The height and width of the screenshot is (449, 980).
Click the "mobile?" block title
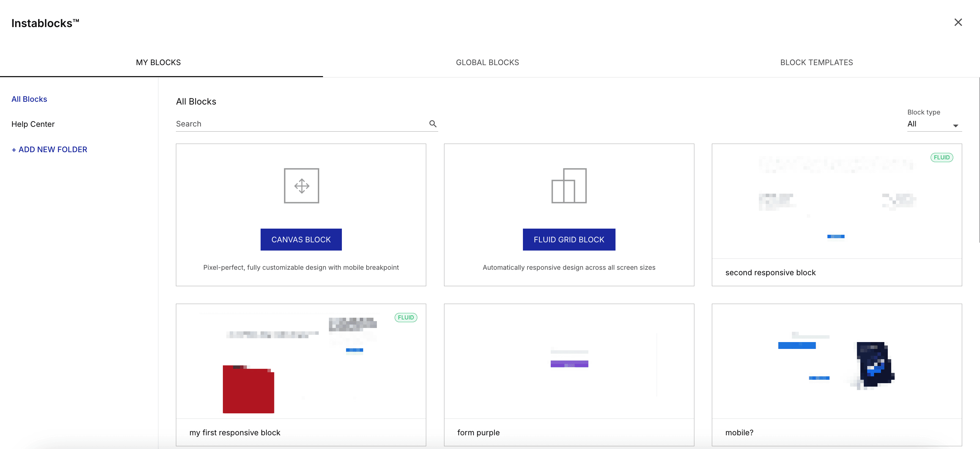point(739,433)
